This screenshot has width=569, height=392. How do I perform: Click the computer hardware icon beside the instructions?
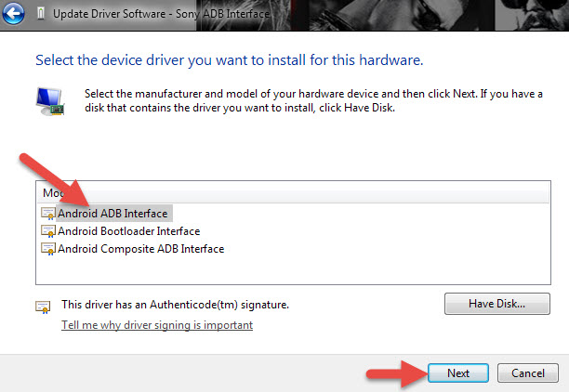pos(49,100)
